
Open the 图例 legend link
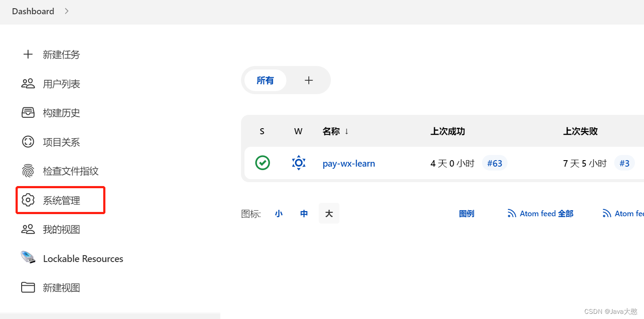click(466, 213)
